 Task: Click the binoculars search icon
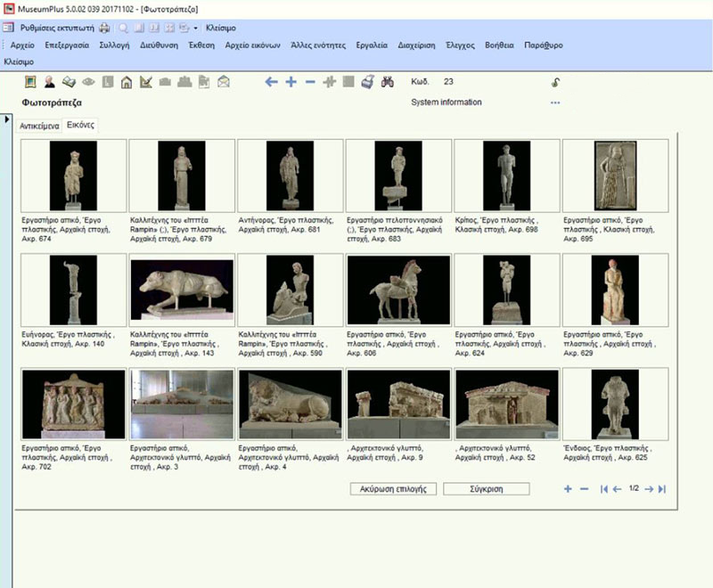point(388,82)
